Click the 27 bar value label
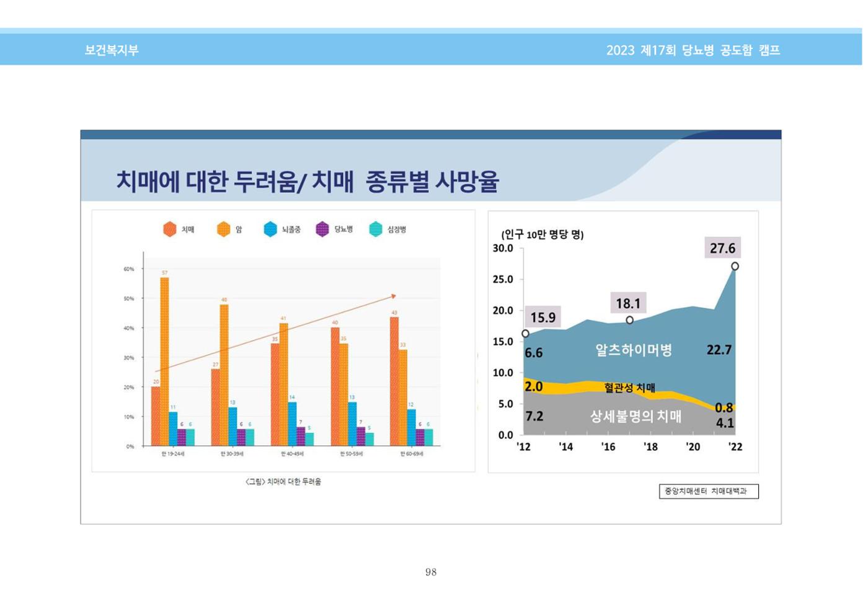This screenshot has height=614, width=868. point(216,364)
